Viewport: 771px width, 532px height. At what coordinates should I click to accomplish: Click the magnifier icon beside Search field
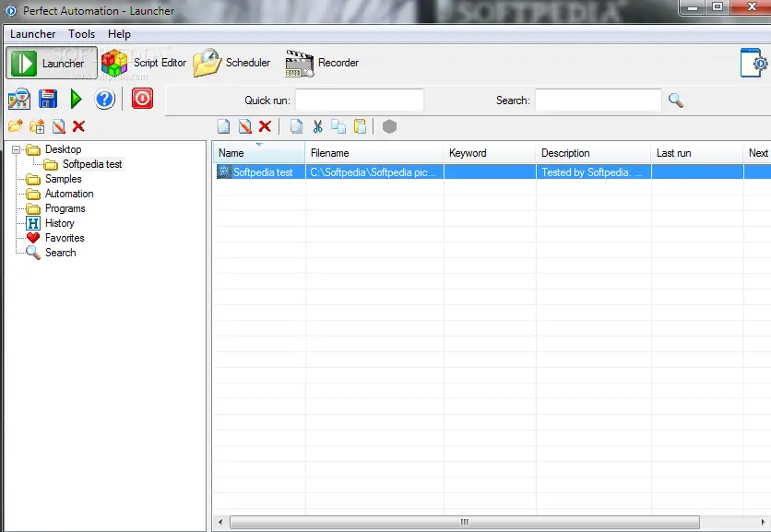(x=676, y=100)
